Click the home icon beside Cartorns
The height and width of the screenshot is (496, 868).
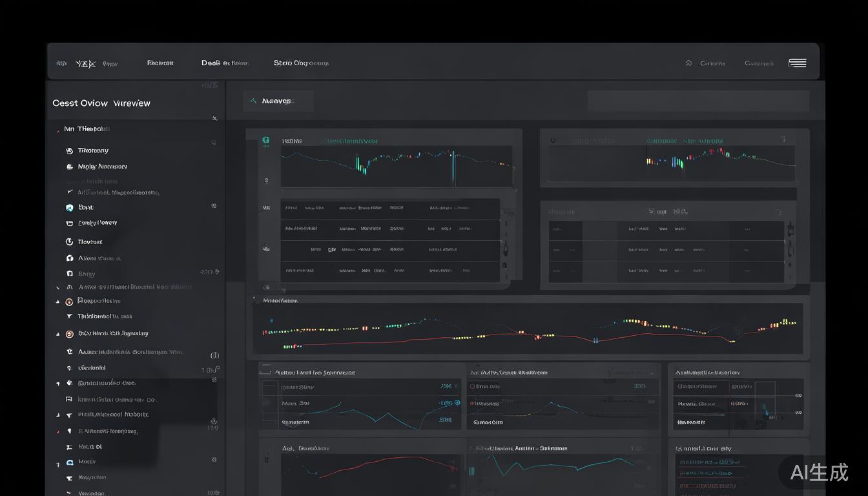click(x=688, y=63)
